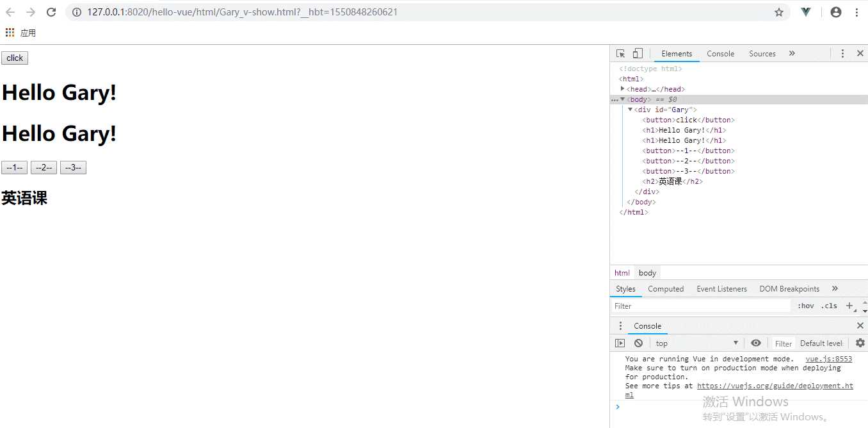Open the DOM Breakpoints pane tab

[x=789, y=289]
